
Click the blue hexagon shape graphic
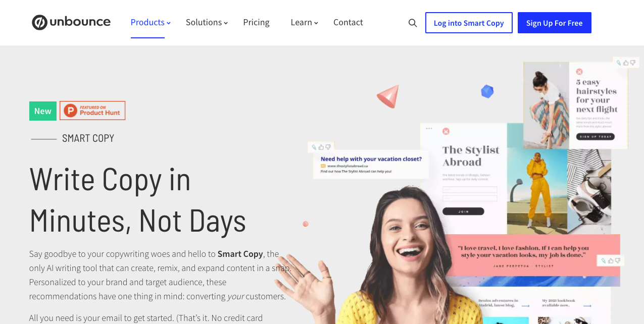pos(487,91)
